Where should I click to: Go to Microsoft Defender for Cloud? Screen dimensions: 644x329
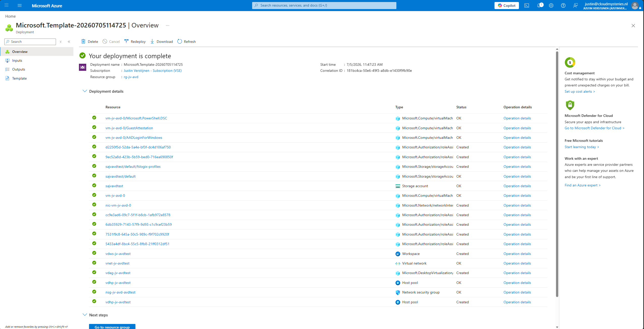pyautogui.click(x=595, y=128)
